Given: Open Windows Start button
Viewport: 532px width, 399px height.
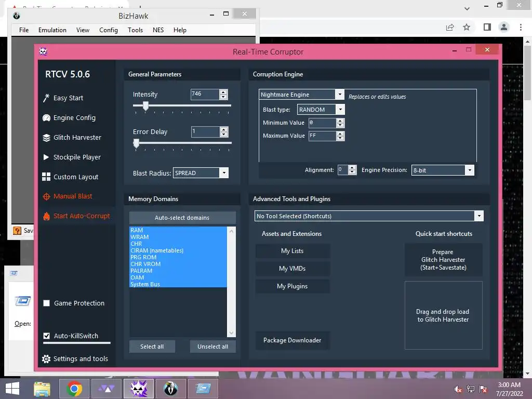Looking at the screenshot, I should [12, 389].
